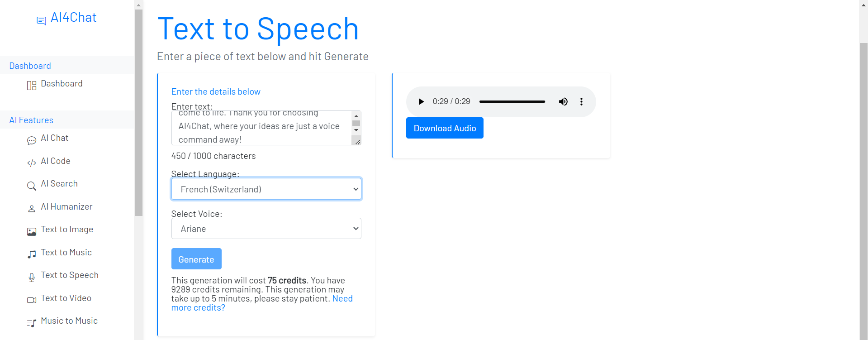Click inside the Enter text box
The height and width of the screenshot is (340, 868).
point(261,128)
